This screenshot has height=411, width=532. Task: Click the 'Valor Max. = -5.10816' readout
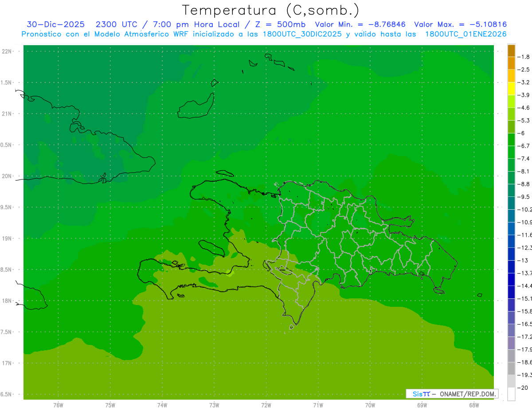pyautogui.click(x=460, y=24)
